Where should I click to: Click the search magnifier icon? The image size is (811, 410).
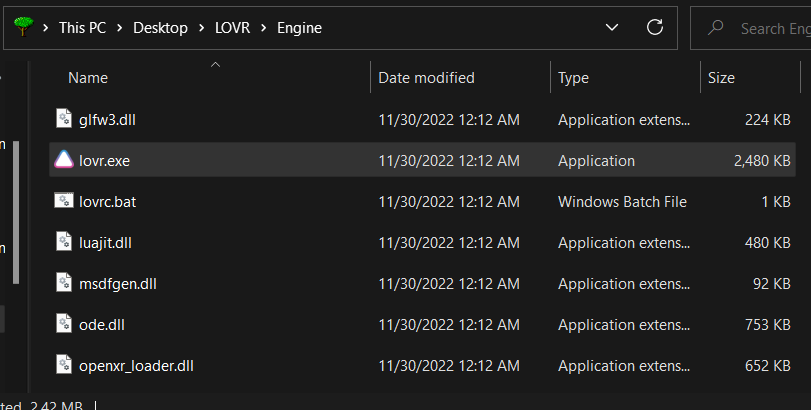[x=715, y=27]
